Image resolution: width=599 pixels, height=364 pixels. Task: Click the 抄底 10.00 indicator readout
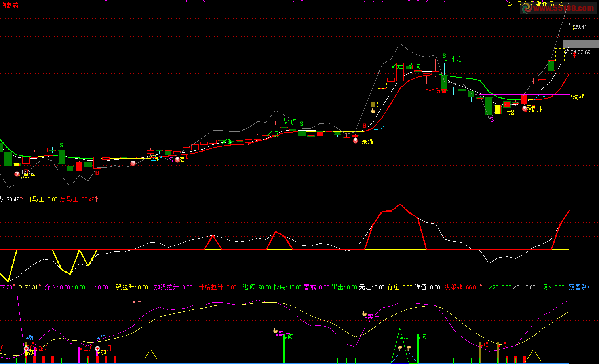[287, 287]
